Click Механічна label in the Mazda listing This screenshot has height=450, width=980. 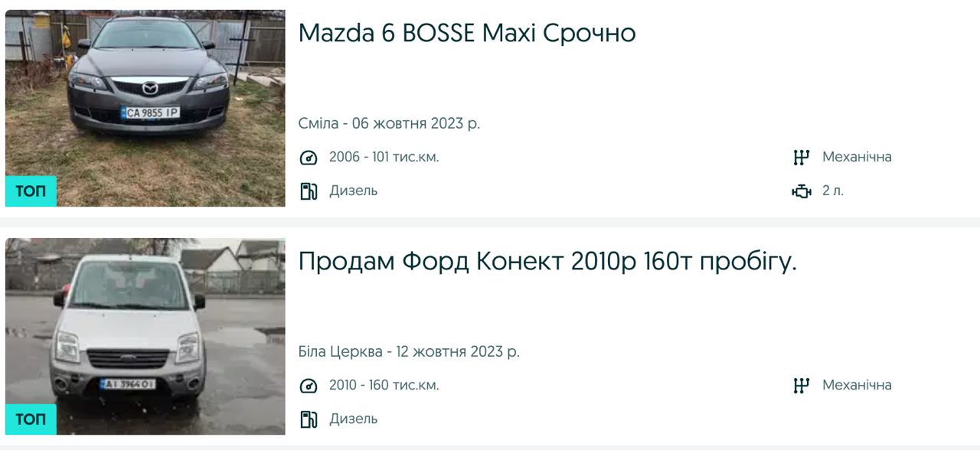857,157
